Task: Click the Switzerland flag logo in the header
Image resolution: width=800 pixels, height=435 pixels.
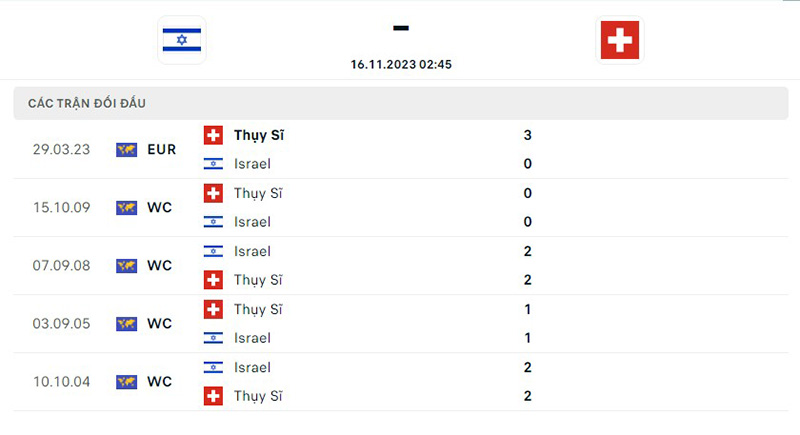Action: pos(620,40)
